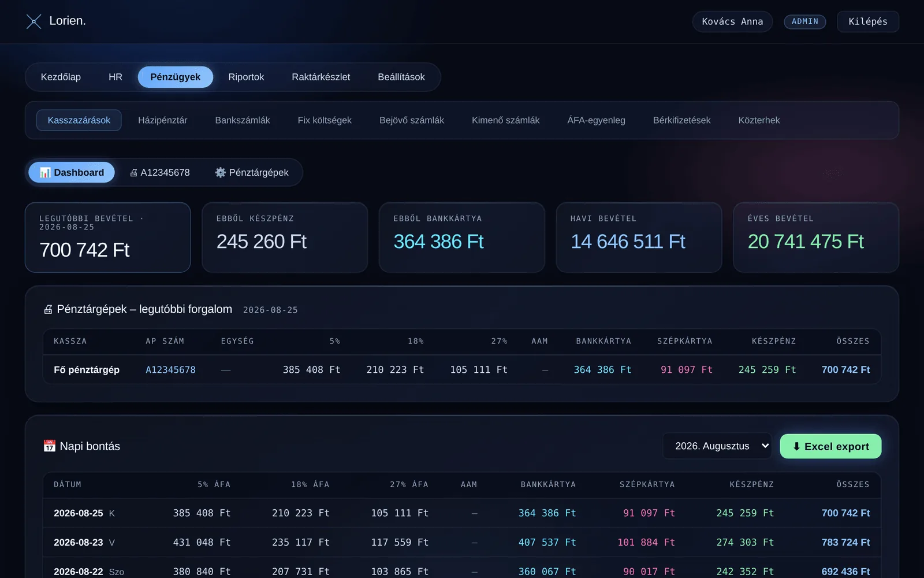Export the daily breakdown with Excel export
The height and width of the screenshot is (578, 924).
[830, 446]
